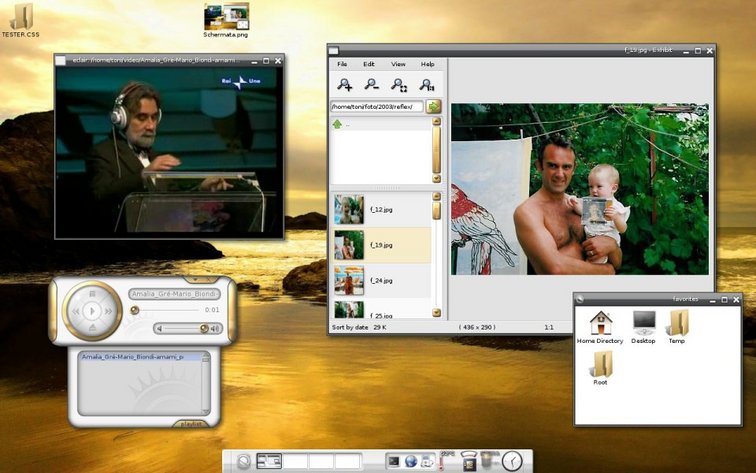Select the f_12.jpg thumbnail
The image size is (756, 473).
(x=349, y=209)
